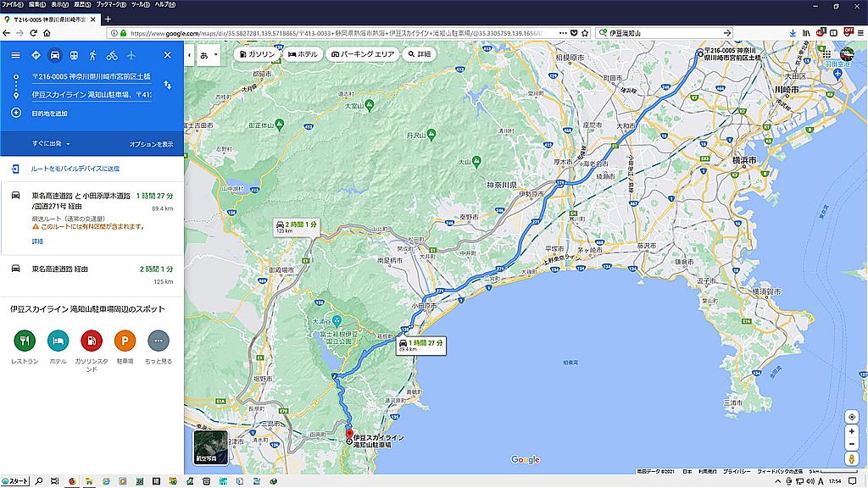The width and height of the screenshot is (868, 488).
Task: Zoom in with the map plus button
Action: click(851, 431)
